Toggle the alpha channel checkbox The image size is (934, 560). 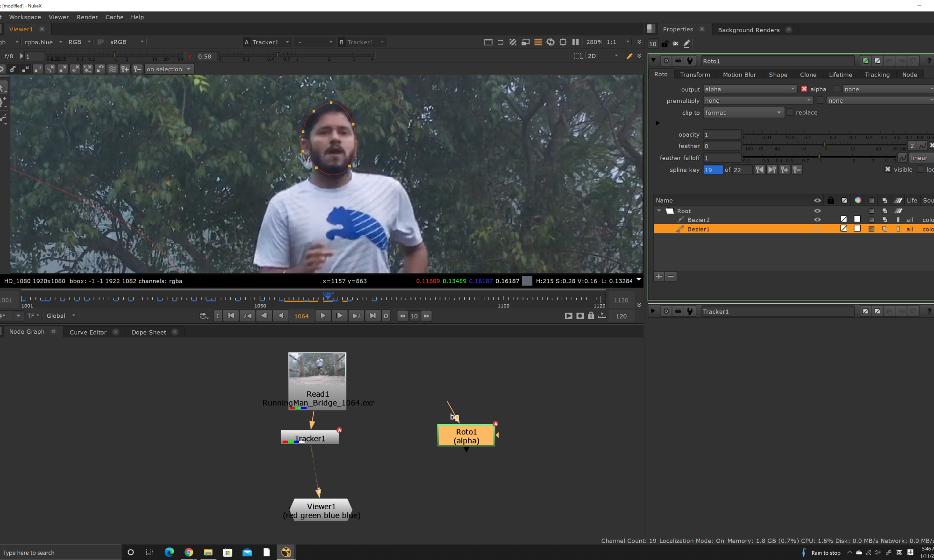[804, 89]
